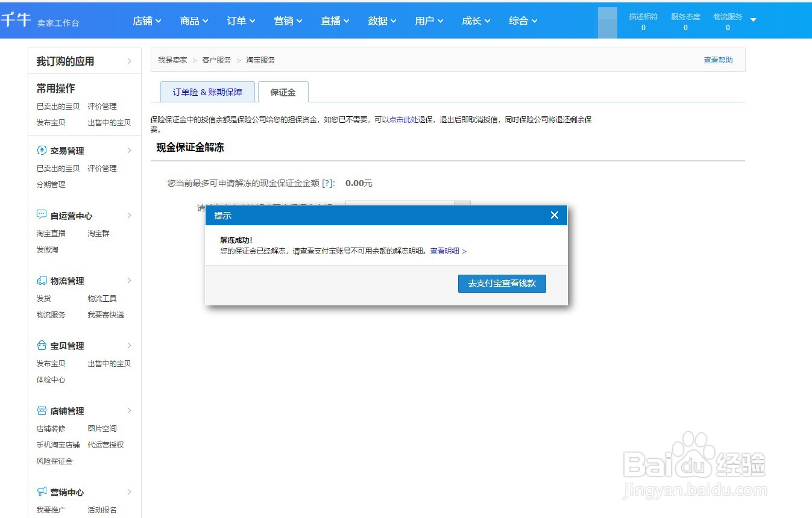Expand the 宝贝管理 section chevron
812x518 pixels.
[129, 346]
